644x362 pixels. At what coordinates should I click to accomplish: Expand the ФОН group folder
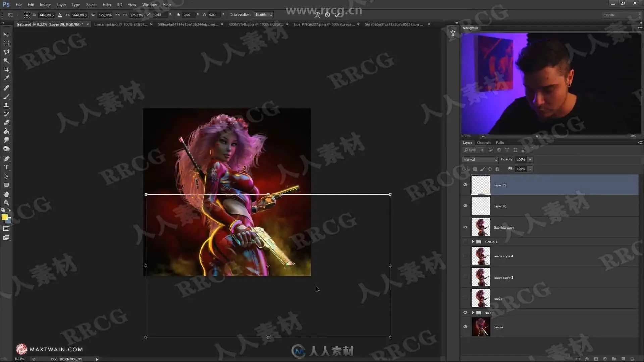coord(473,313)
